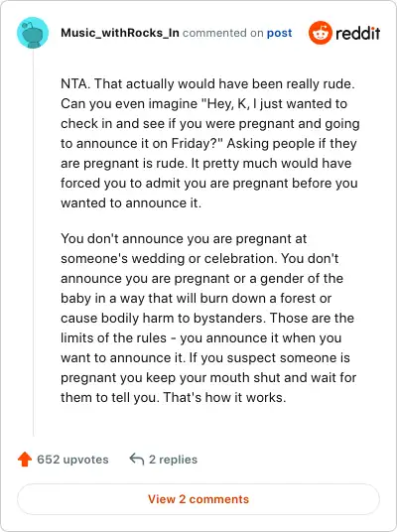397x532 pixels.
Task: Click the line starting 'limits of the rules'
Action: tap(201, 337)
